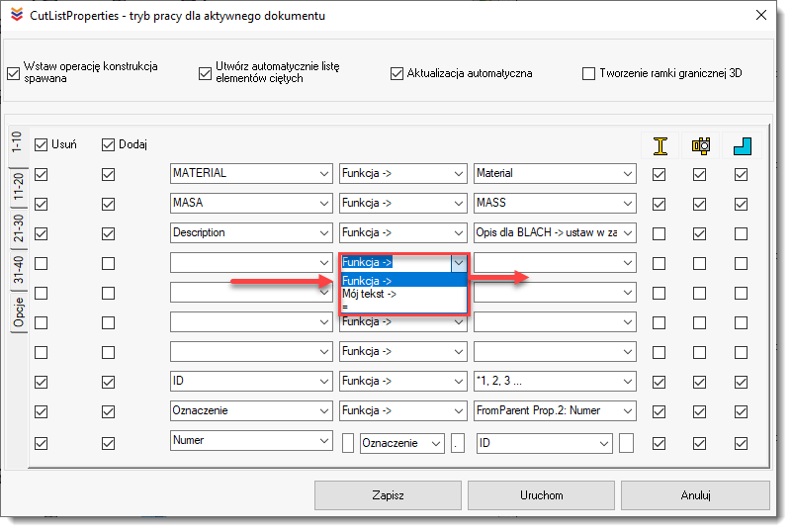Viewport: 792px width, 532px height.
Task: Open the 'Opis dla BLACH' value dropdown
Action: point(628,233)
